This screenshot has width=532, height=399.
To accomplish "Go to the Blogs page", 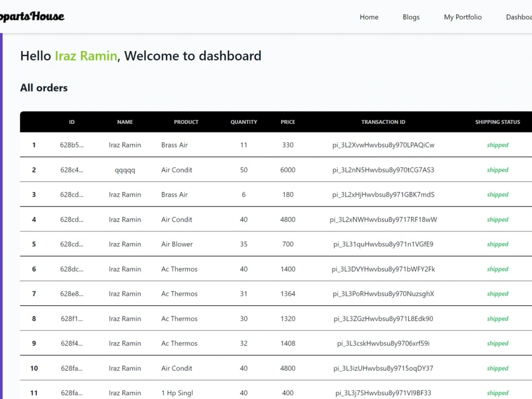I will click(411, 17).
